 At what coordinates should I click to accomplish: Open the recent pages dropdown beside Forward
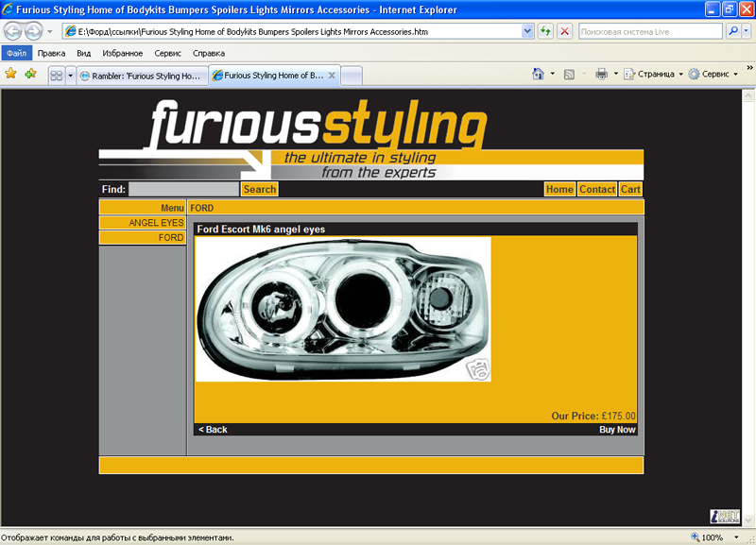50,32
